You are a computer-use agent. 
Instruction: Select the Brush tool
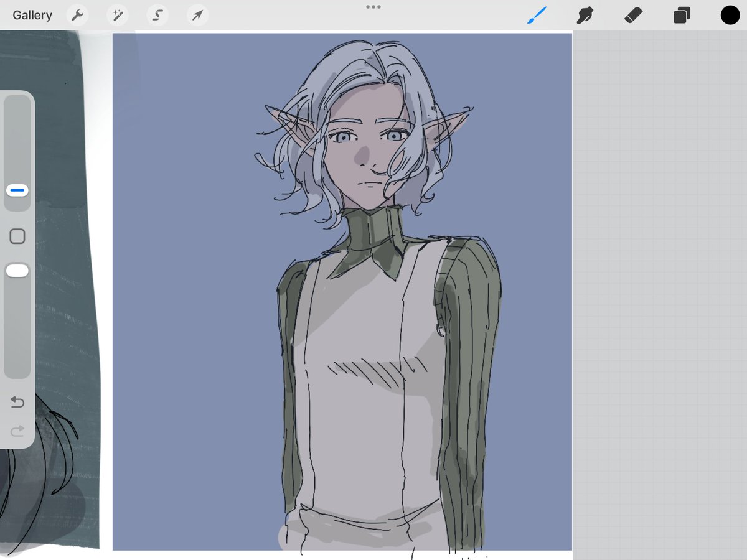(x=537, y=15)
